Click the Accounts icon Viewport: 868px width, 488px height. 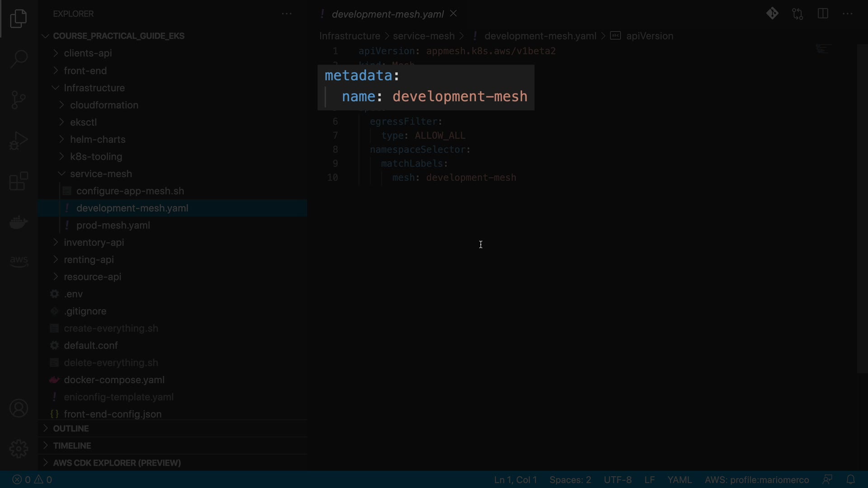pos(19,408)
